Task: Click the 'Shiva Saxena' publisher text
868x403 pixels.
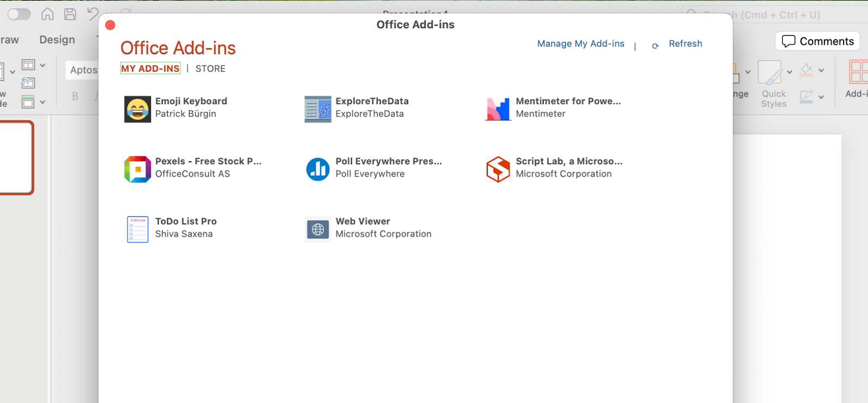Action: [x=184, y=234]
